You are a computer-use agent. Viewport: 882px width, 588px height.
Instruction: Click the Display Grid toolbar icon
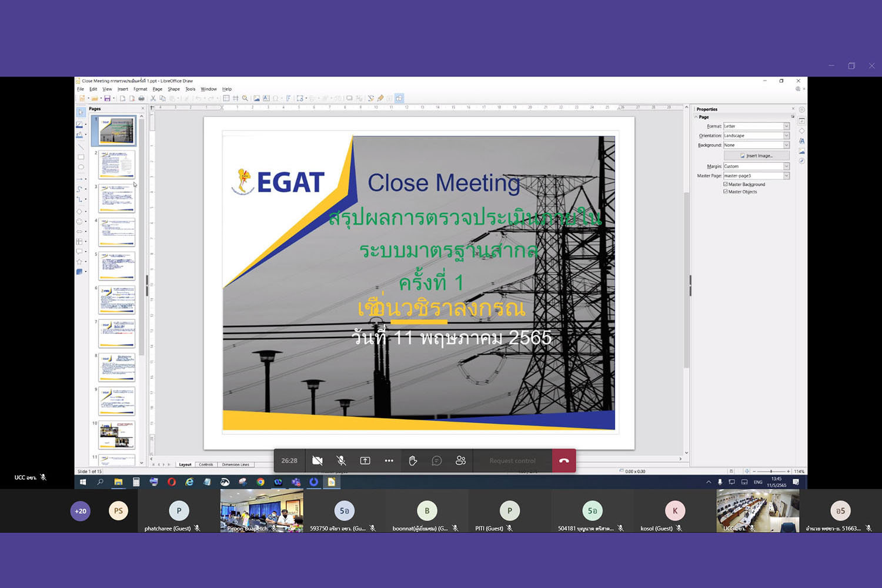[226, 99]
